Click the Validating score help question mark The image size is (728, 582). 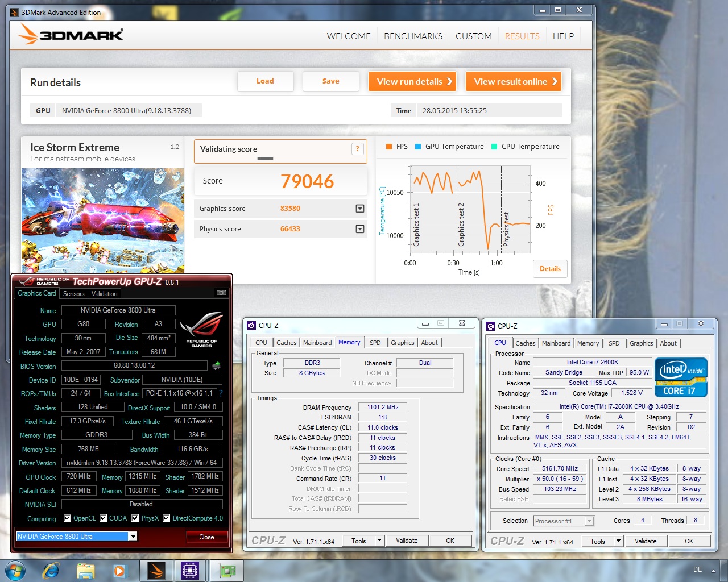[357, 149]
